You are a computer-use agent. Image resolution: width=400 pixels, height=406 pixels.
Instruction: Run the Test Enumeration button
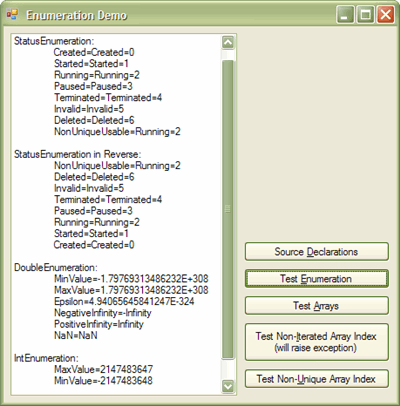click(317, 279)
